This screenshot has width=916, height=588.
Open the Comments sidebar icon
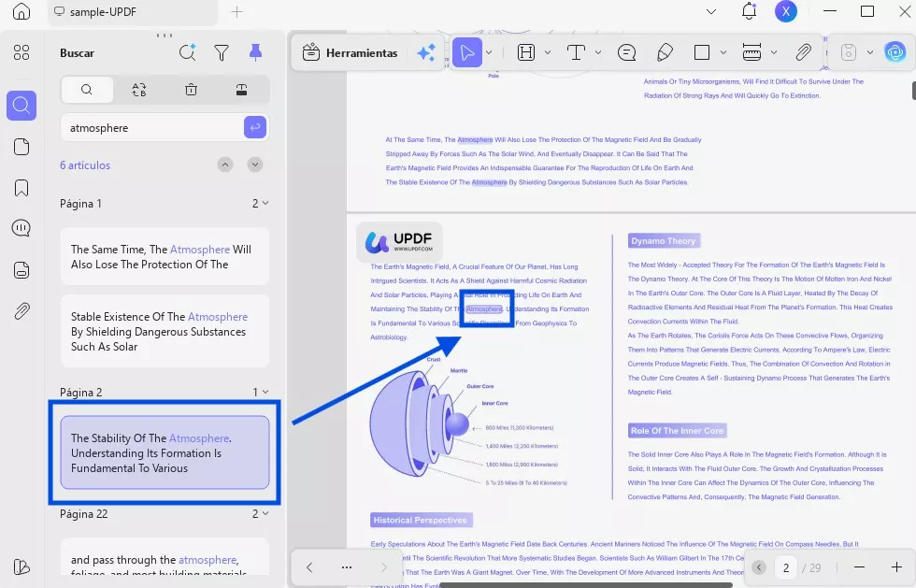click(x=21, y=228)
